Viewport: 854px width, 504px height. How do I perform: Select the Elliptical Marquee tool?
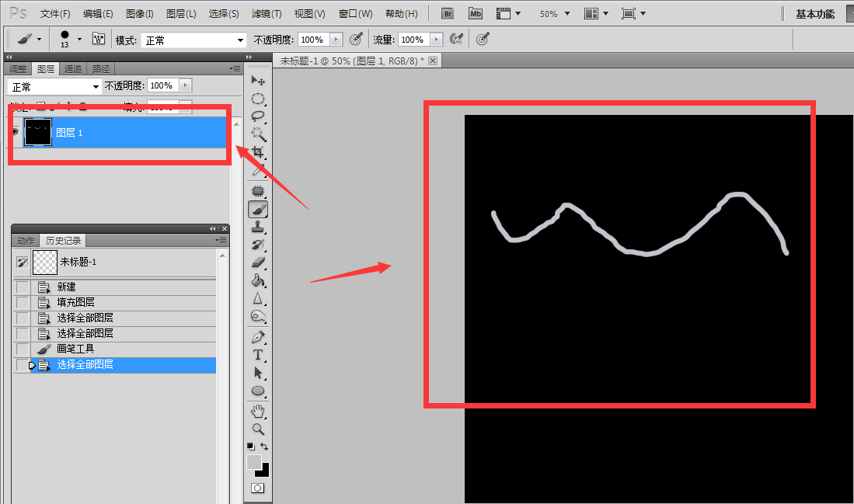(258, 99)
